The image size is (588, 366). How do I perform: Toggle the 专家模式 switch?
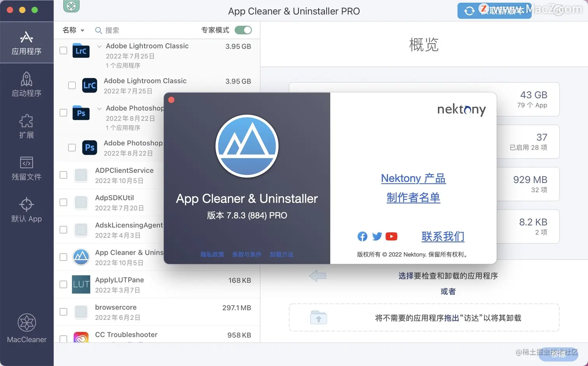(x=243, y=30)
